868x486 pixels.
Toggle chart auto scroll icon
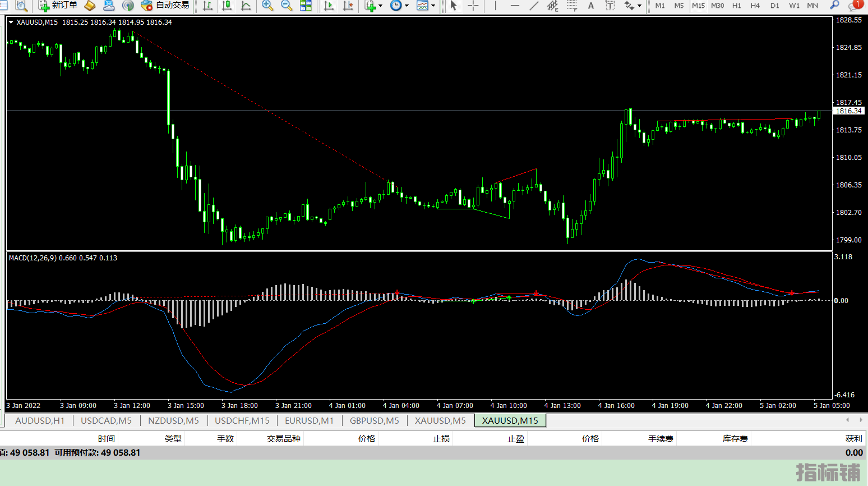329,6
